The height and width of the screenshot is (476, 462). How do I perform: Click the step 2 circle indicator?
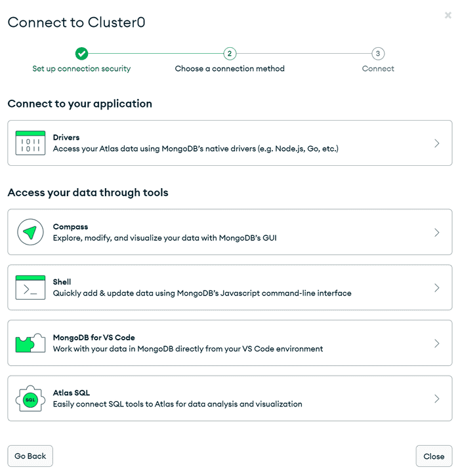pyautogui.click(x=230, y=54)
